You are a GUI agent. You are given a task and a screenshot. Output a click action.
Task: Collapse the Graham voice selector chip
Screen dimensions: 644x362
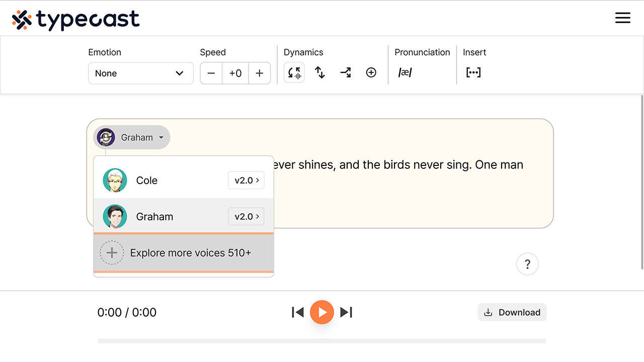132,137
